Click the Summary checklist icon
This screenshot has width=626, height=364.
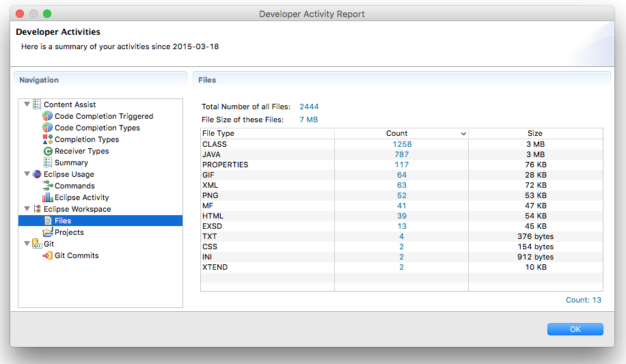pyautogui.click(x=48, y=163)
